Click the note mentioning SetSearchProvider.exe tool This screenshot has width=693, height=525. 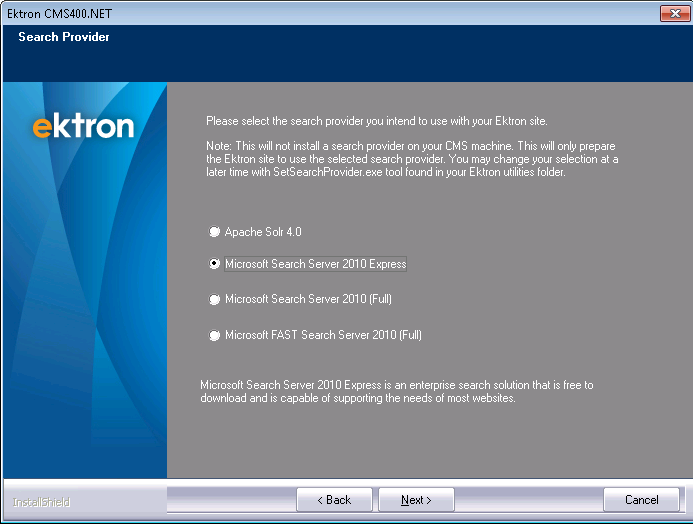[x=412, y=159]
